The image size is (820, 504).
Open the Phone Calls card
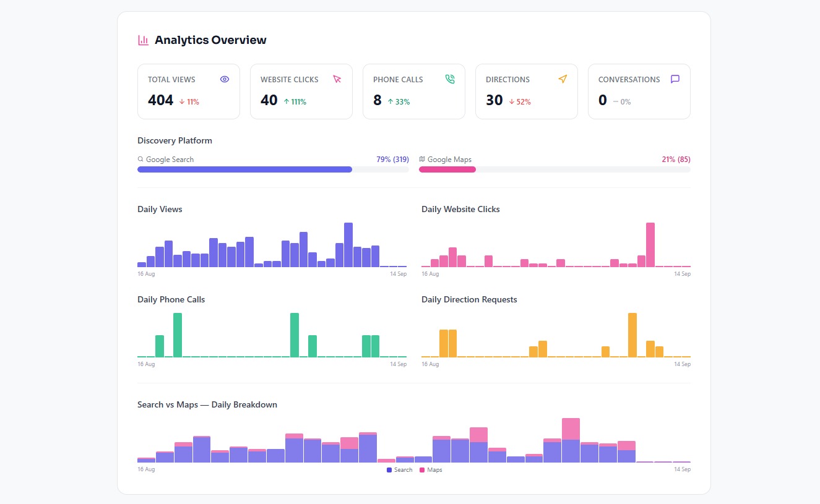click(x=414, y=92)
